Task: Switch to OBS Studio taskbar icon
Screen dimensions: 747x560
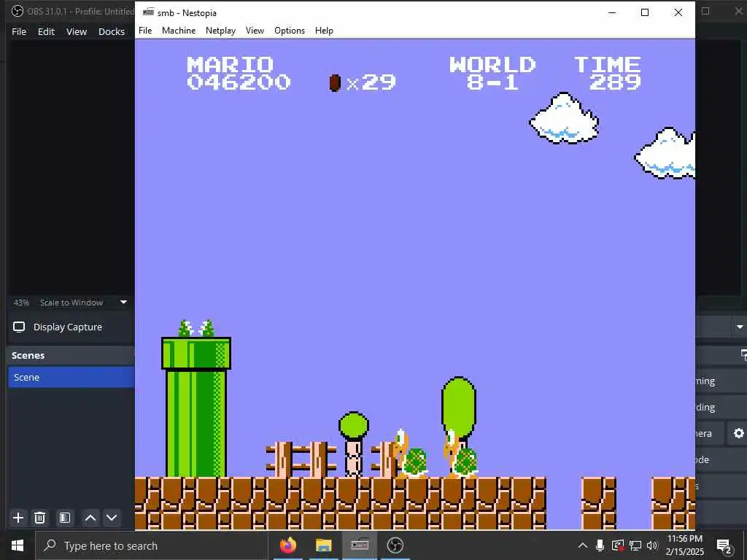Action: tap(395, 545)
